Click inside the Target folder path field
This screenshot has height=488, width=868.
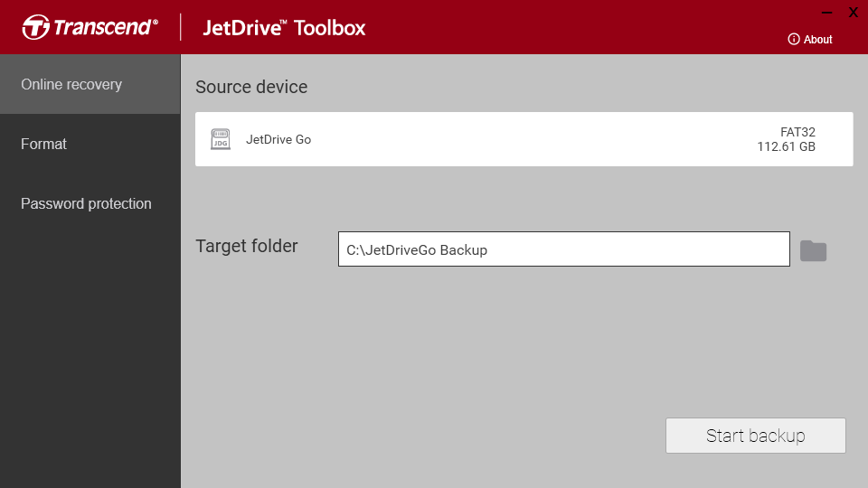(x=564, y=249)
